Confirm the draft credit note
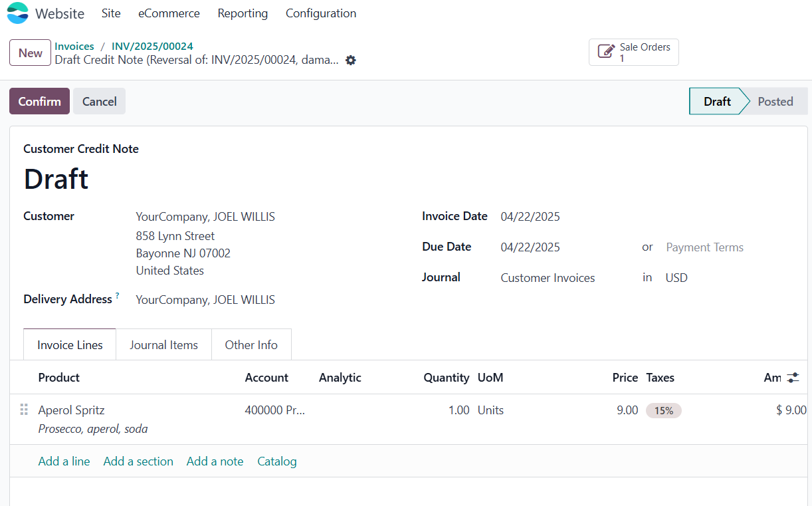The image size is (812, 506). point(39,101)
